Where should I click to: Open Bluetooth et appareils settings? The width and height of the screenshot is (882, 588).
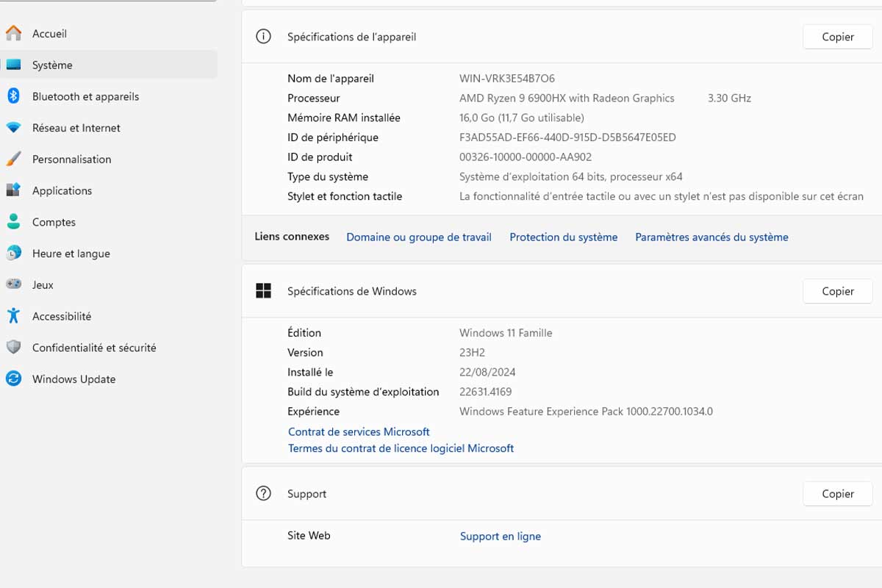tap(109, 96)
